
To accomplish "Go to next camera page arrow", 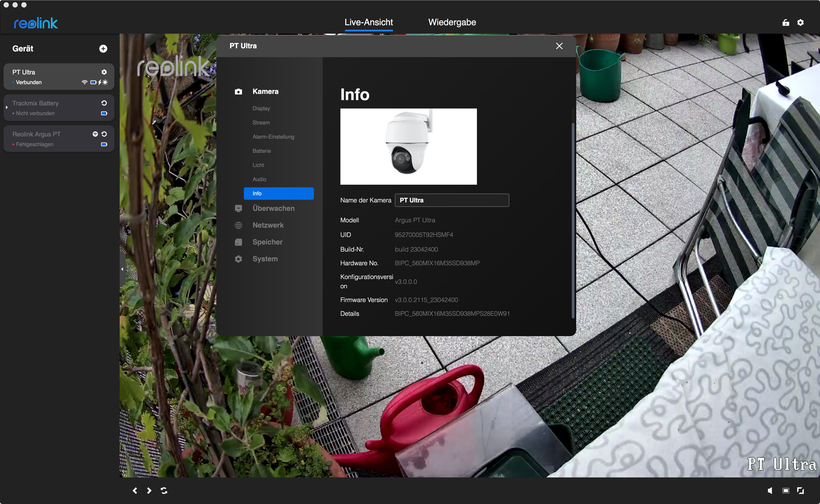I will [149, 490].
